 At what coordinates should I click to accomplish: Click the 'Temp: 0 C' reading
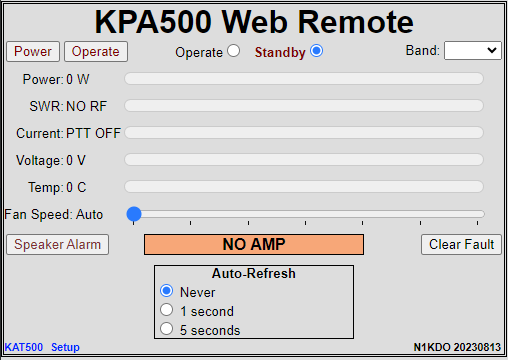point(57,188)
